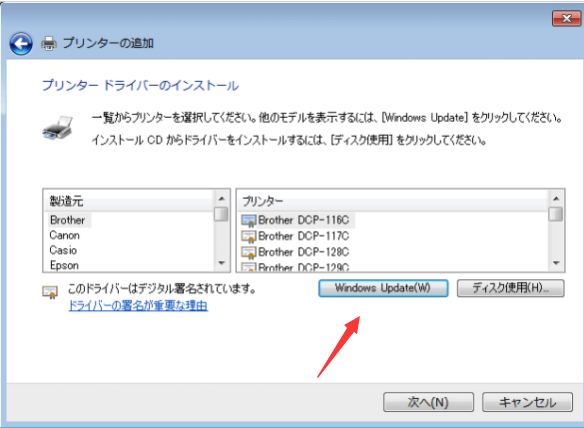Select Canon in the manufacturer list
584x428 pixels.
64,235
